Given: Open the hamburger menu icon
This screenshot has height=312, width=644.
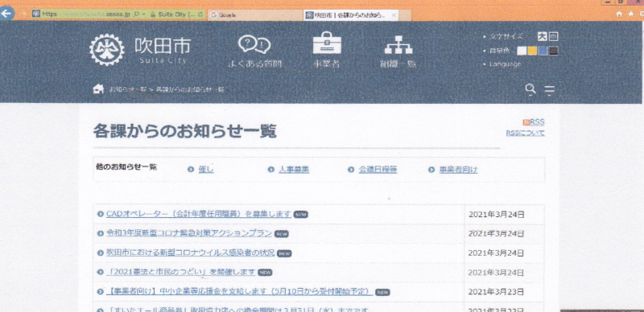Looking at the screenshot, I should click(550, 89).
